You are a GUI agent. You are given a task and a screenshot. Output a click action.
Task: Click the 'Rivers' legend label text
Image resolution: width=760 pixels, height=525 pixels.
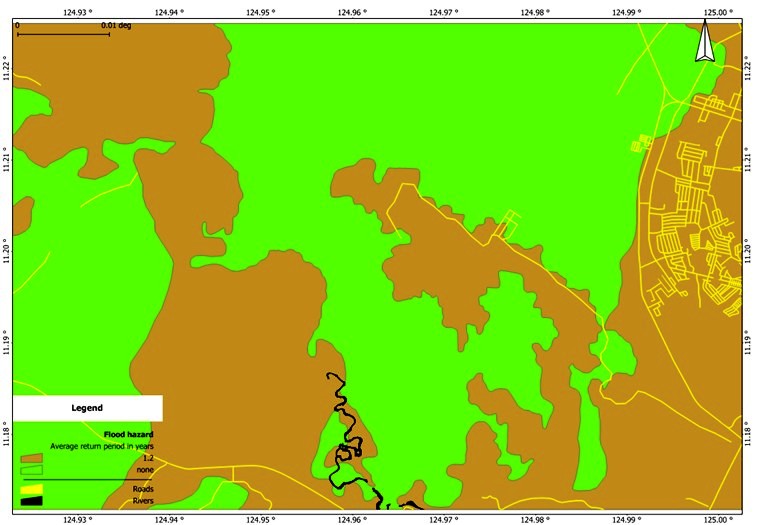143,501
